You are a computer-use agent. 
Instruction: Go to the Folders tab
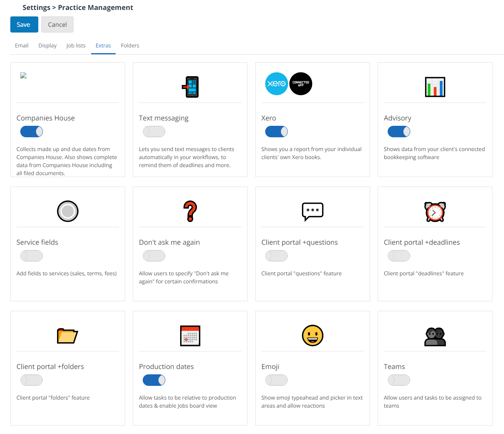(x=130, y=46)
